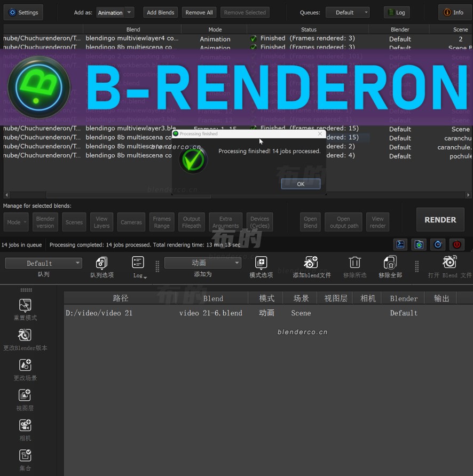Click the red power shutdown icon

coord(456,245)
